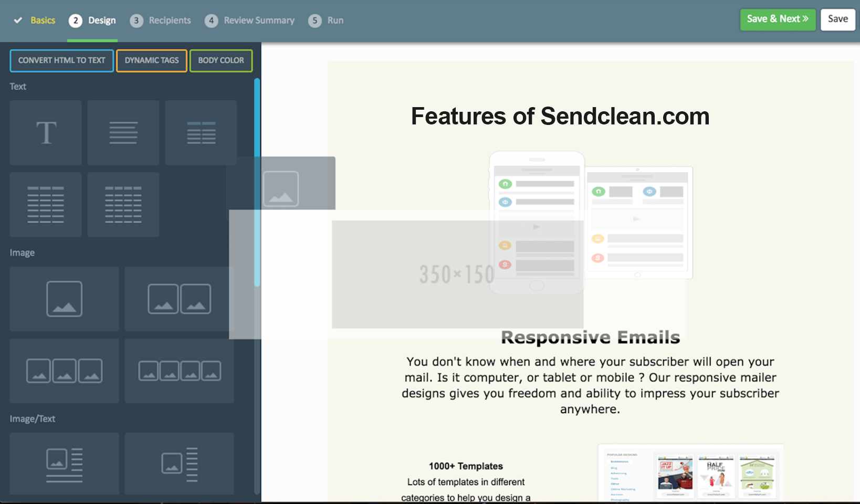Select the Features of Sendclean.com heading
The width and height of the screenshot is (860, 504).
pos(560,116)
